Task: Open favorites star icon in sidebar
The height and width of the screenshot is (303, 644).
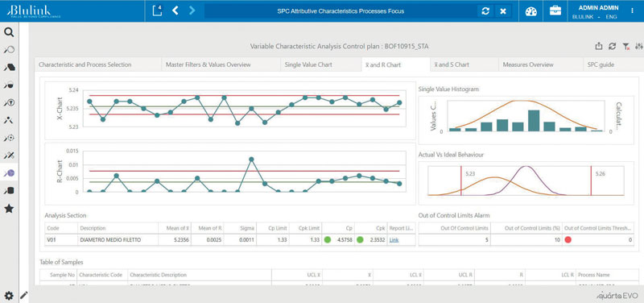Action: [9, 209]
